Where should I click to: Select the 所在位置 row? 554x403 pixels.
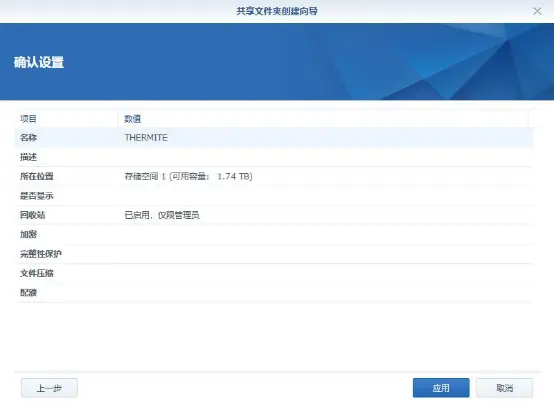point(273,176)
